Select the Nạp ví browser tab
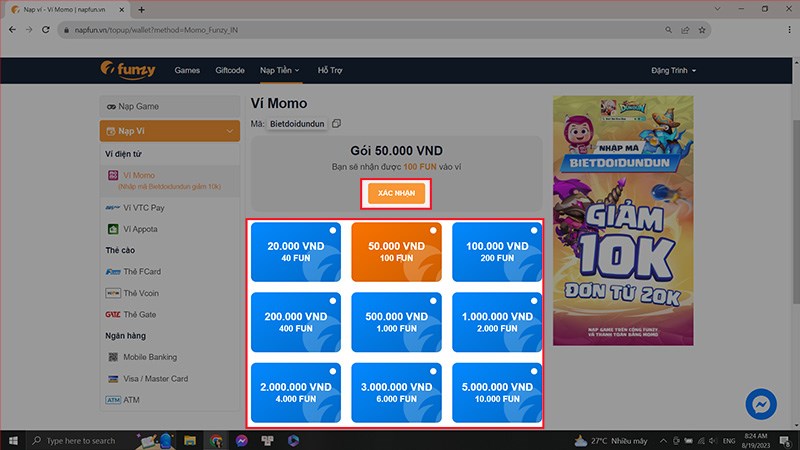 65,10
